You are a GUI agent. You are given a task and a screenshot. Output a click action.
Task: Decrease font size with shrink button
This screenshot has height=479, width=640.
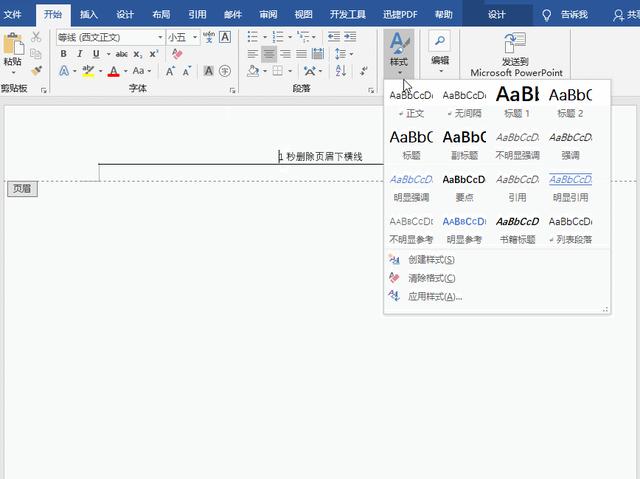click(x=187, y=71)
